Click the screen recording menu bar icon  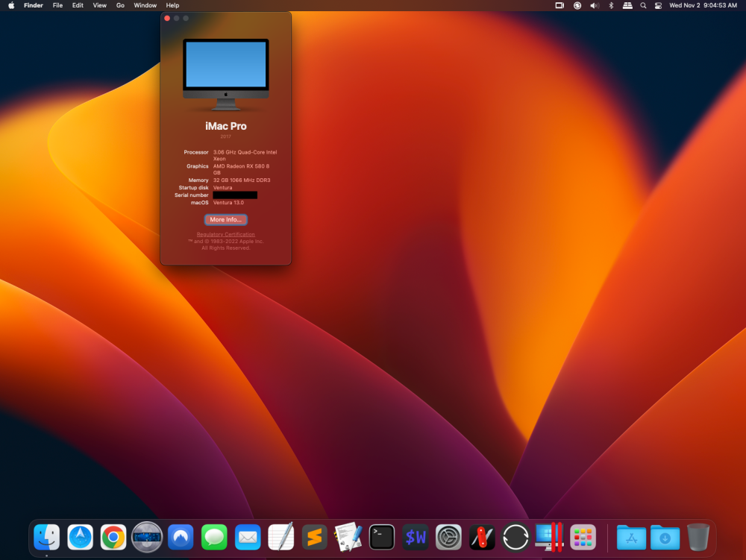coord(559,5)
